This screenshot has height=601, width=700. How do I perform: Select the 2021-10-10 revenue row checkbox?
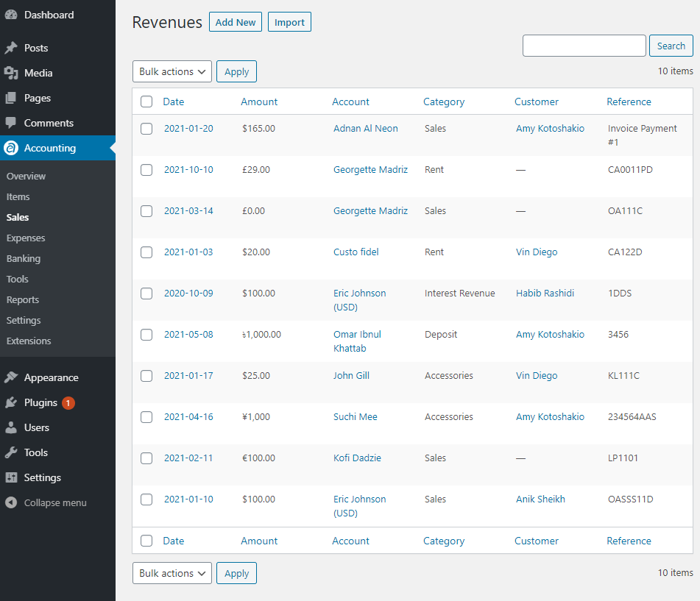(x=146, y=169)
